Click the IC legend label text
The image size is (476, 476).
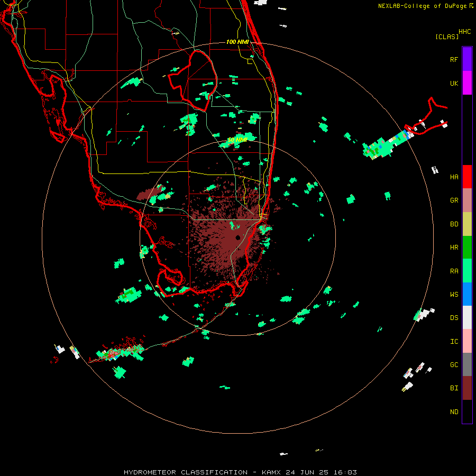click(454, 342)
